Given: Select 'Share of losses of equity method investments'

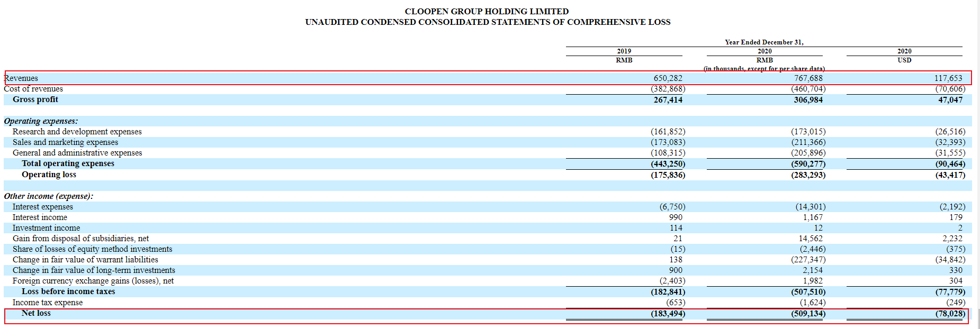Looking at the screenshot, I should click(92, 249).
